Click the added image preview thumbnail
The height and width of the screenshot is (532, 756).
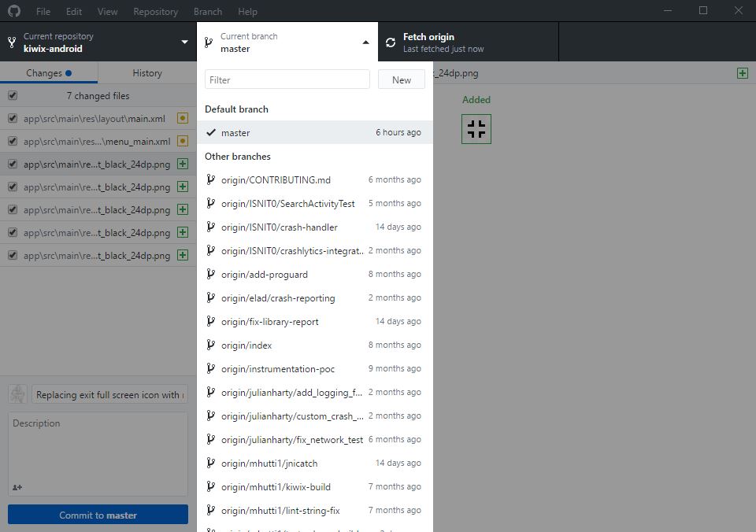[476, 129]
